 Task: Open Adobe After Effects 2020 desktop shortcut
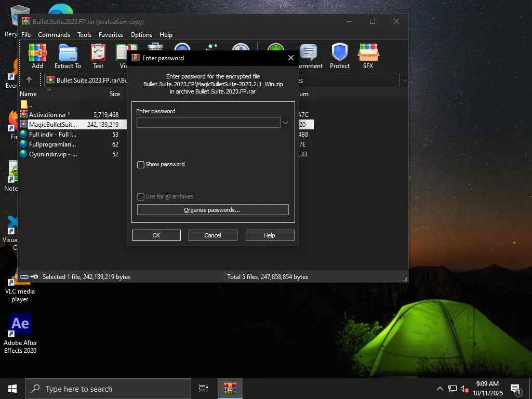pyautogui.click(x=20, y=334)
